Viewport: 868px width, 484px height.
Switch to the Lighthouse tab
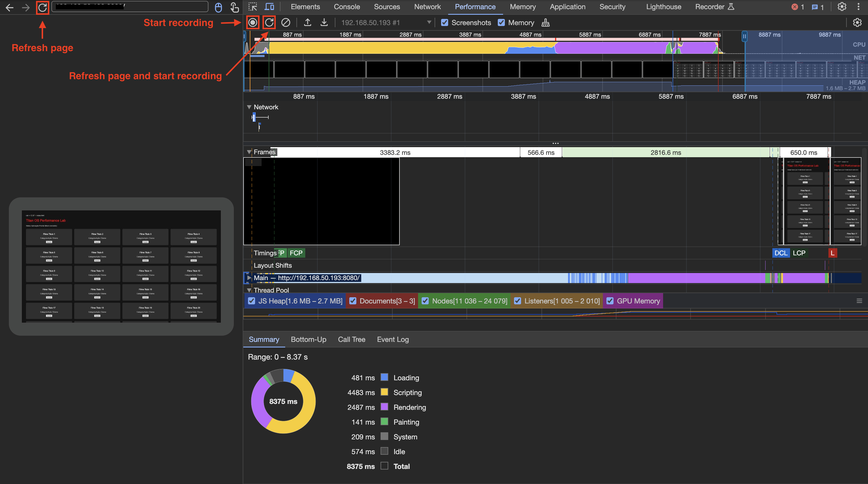pos(663,7)
